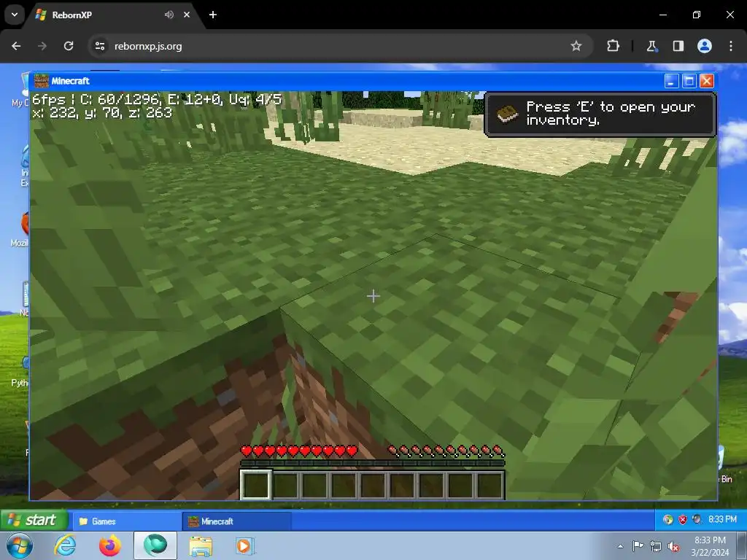Click the experience bar
The width and height of the screenshot is (747, 560).
coord(373,463)
